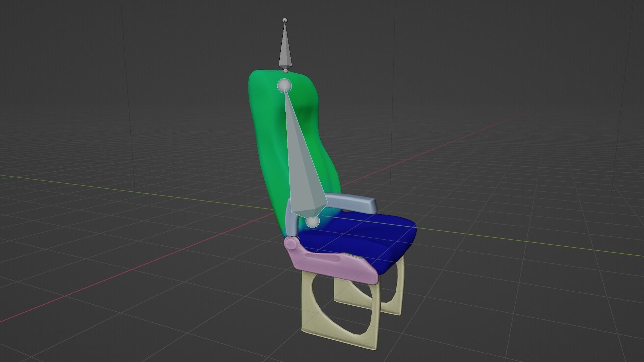644x362 pixels.
Task: Select the tip joint of the small top bone
Action: click(285, 20)
